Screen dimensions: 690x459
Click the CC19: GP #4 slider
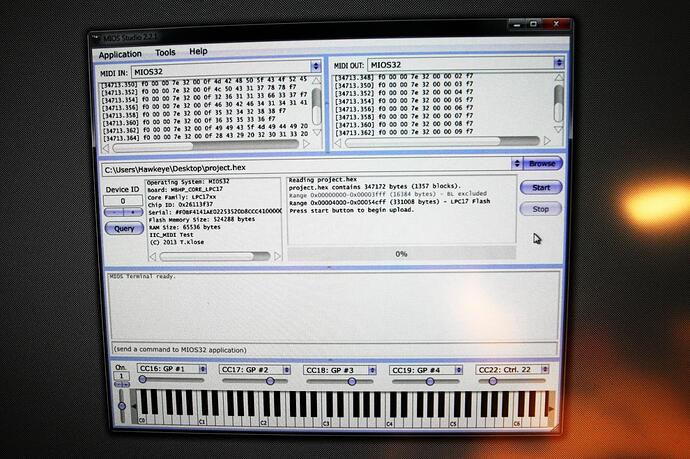click(426, 381)
